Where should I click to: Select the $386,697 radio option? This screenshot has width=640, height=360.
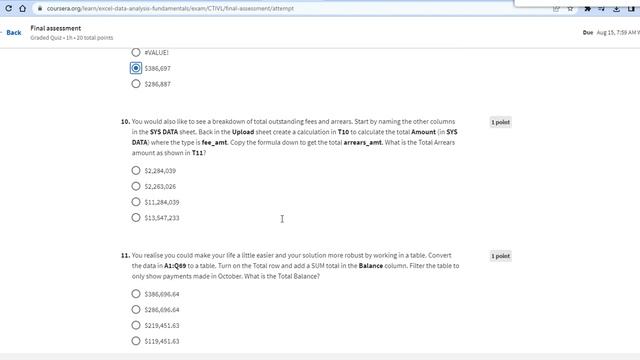(x=136, y=68)
